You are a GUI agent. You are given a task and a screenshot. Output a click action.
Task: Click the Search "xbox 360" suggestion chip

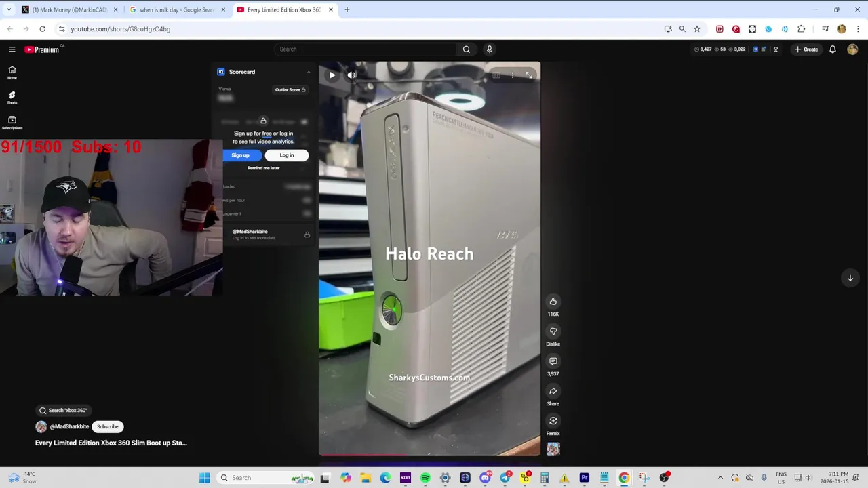(63, 411)
